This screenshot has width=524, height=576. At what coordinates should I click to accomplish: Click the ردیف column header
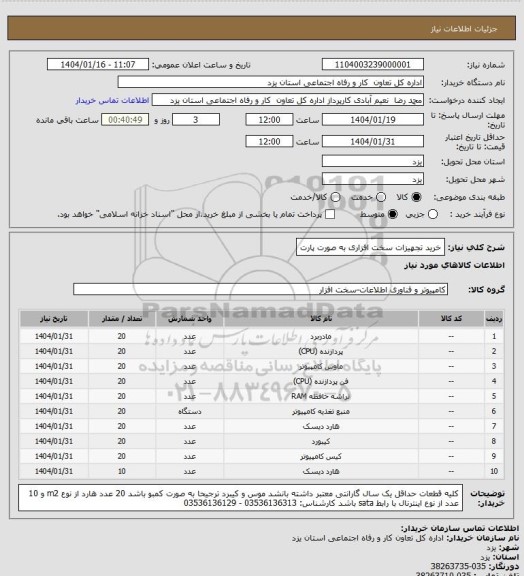click(x=494, y=319)
